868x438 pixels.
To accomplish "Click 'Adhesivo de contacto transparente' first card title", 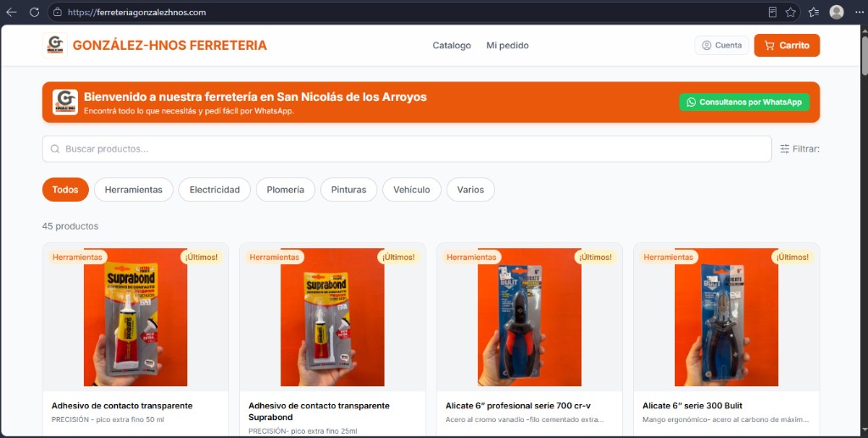I will [122, 405].
